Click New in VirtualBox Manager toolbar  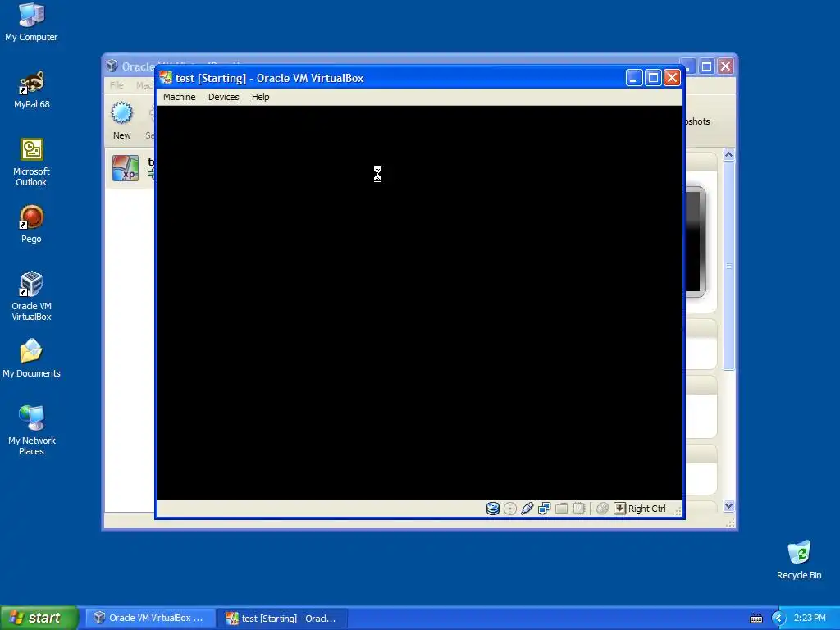point(121,121)
